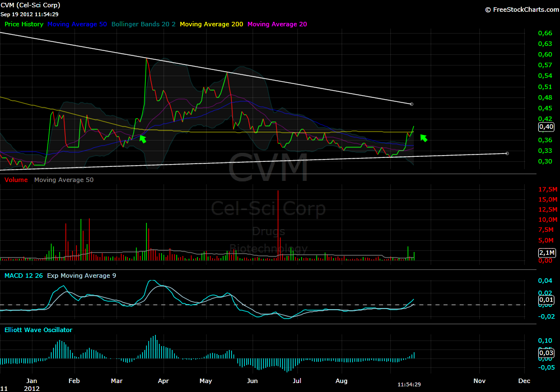Screen dimensions: 560x392
Task: Click the CVM (Cel-Sci Corp) chart title
Action: pos(30,5)
